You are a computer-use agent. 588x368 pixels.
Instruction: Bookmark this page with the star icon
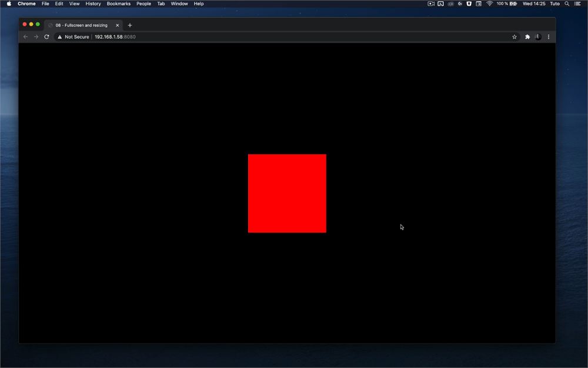tap(514, 37)
